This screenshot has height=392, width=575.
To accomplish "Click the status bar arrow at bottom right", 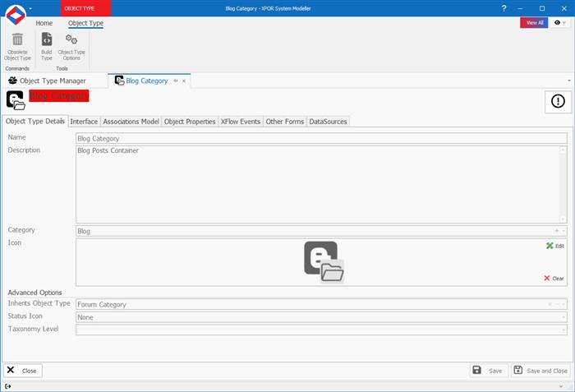I will (x=561, y=386).
